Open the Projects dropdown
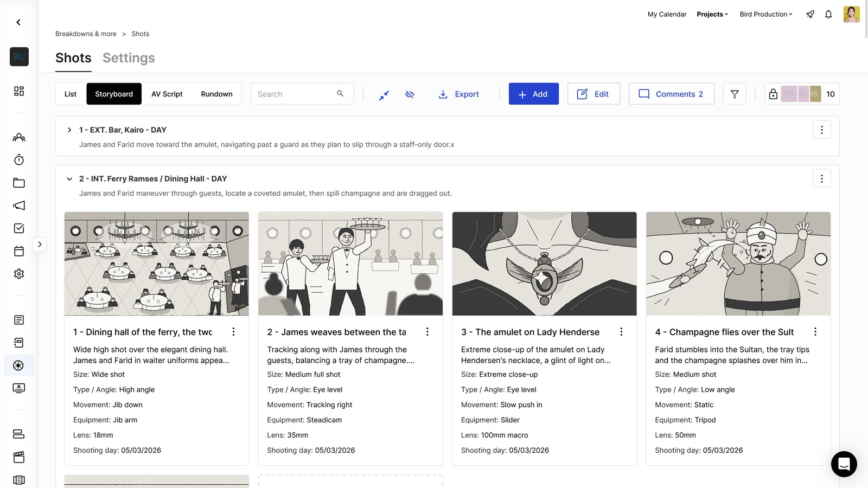Screen dimensions: 868x488 pos(712,14)
